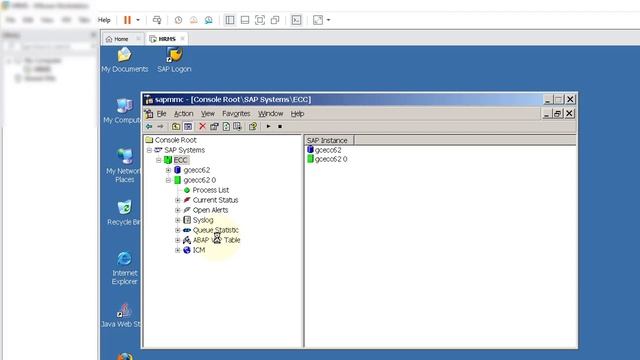The width and height of the screenshot is (640, 360).
Task: Select Current Status tree item
Action: click(x=215, y=200)
